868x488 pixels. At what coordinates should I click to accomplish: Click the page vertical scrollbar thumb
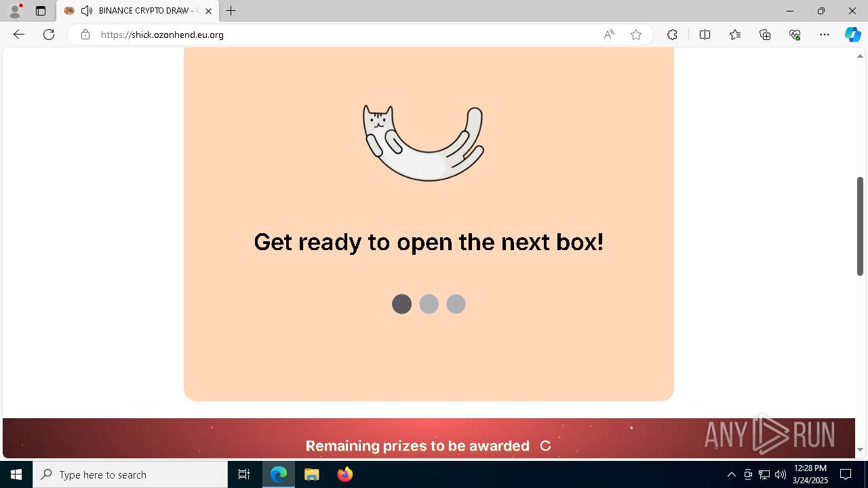(x=860, y=226)
